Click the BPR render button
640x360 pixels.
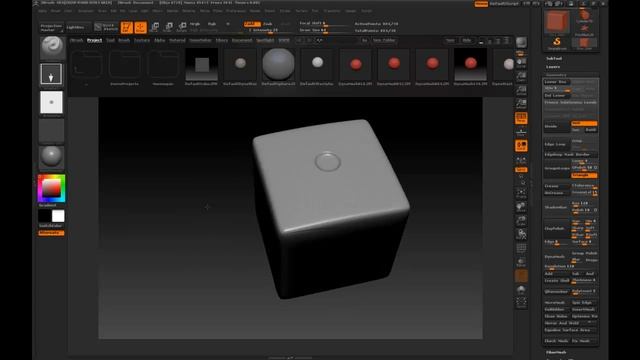point(521,42)
